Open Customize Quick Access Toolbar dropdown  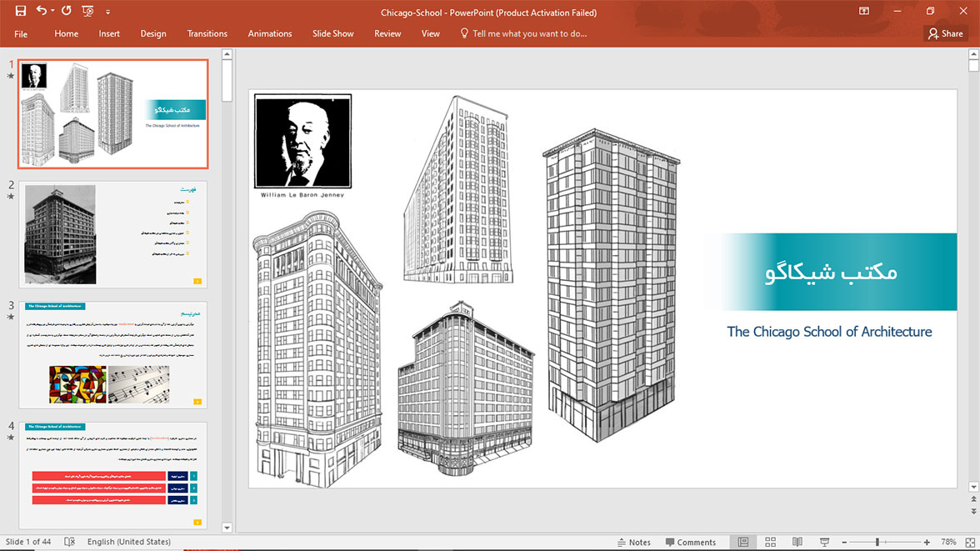tap(107, 12)
